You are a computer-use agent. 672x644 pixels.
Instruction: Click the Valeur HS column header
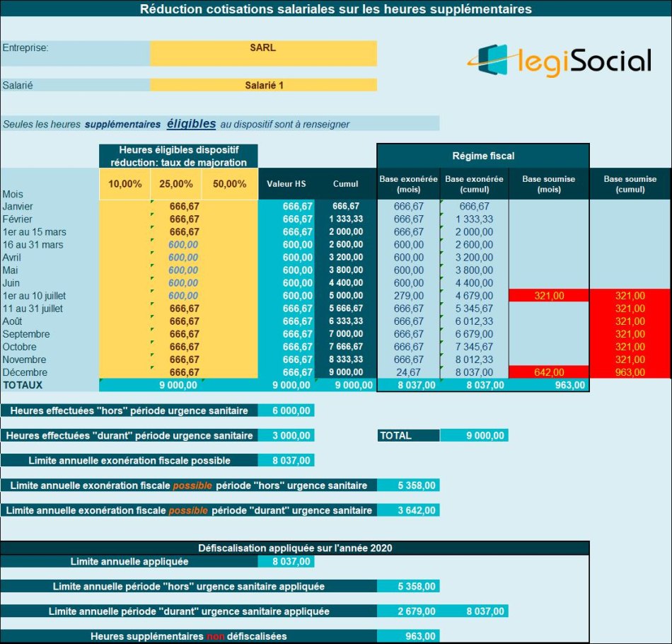click(286, 184)
